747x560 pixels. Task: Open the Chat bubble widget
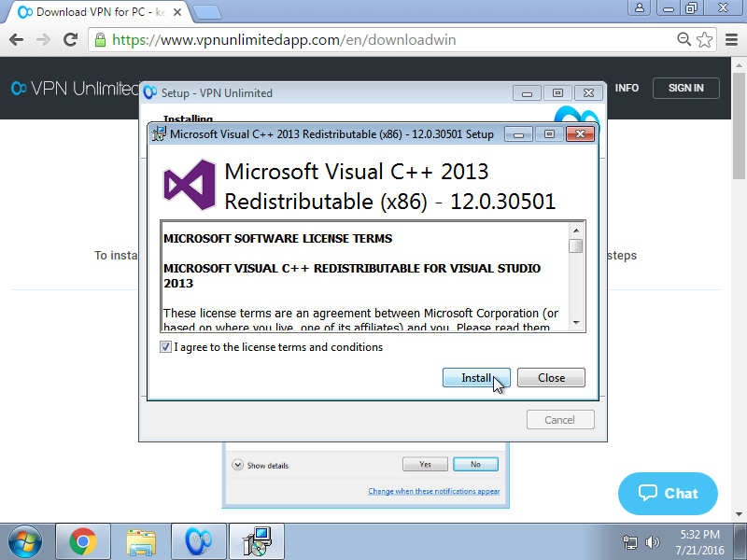pos(668,494)
